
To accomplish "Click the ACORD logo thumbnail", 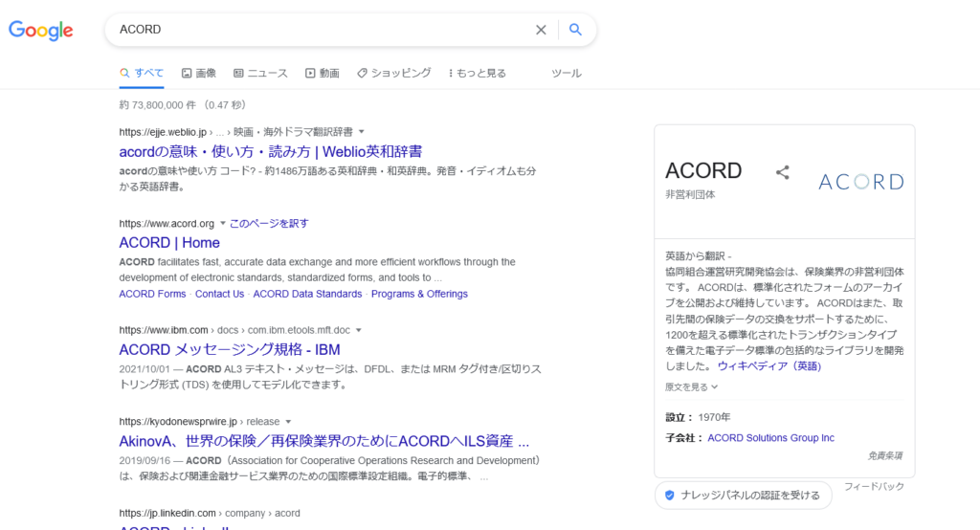I will [x=861, y=182].
